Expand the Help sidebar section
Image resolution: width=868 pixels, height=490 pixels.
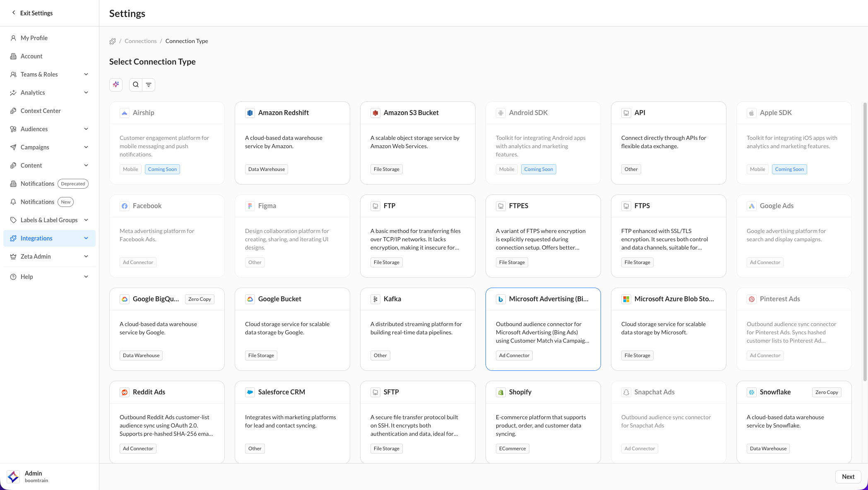click(x=49, y=277)
